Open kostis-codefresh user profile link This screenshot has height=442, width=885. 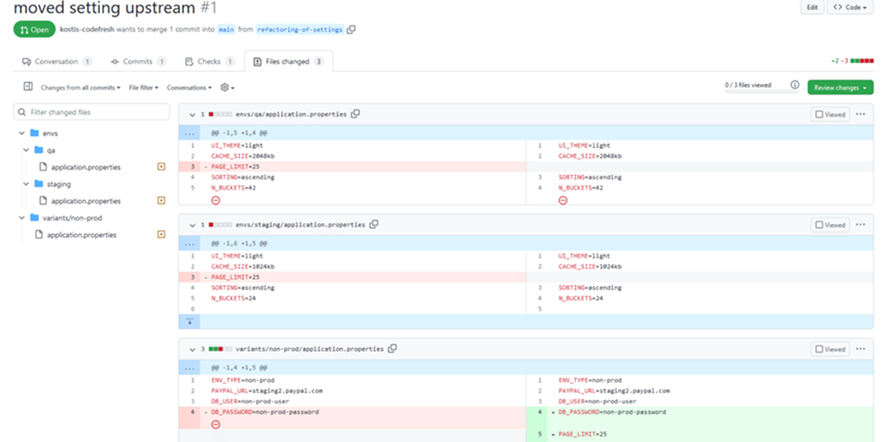click(87, 29)
